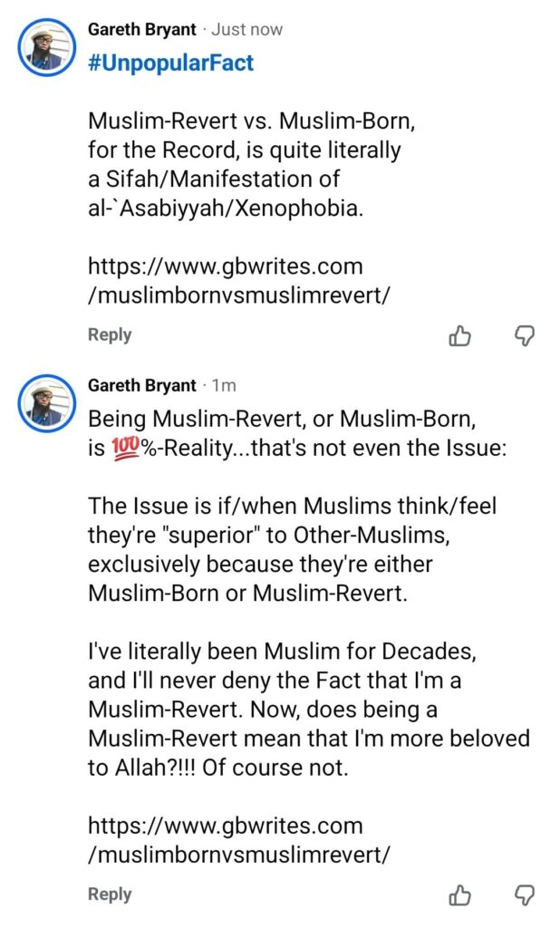Open profile avatar on the "Just now" comment
560x928 pixels.
coord(45,47)
